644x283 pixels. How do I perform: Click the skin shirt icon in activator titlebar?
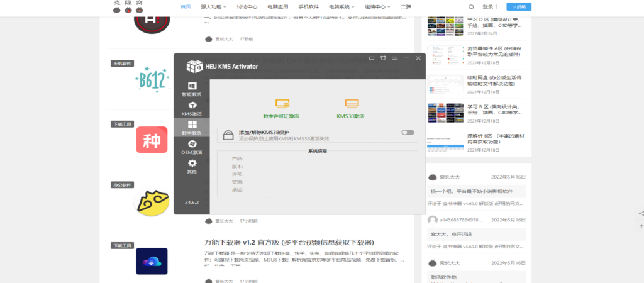pyautogui.click(x=383, y=58)
